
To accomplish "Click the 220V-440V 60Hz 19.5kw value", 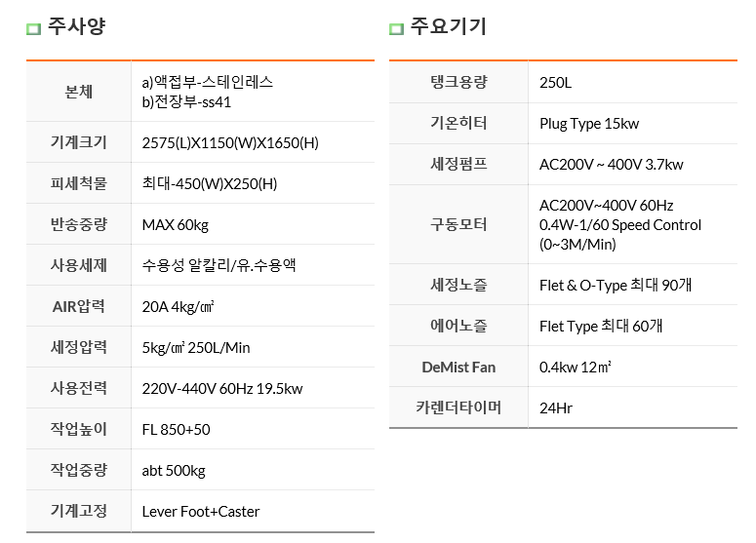I will tap(222, 389).
